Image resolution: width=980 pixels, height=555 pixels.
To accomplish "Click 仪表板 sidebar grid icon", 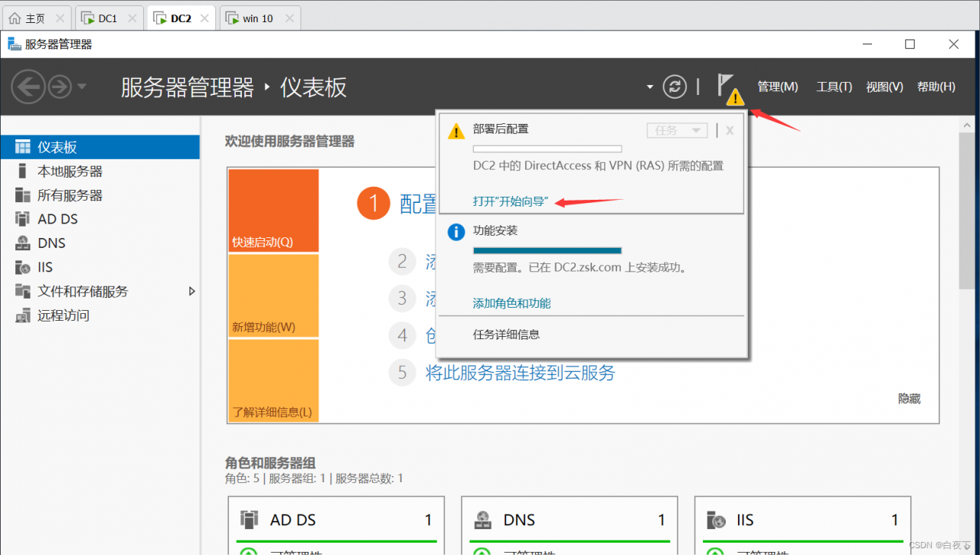I will [23, 147].
